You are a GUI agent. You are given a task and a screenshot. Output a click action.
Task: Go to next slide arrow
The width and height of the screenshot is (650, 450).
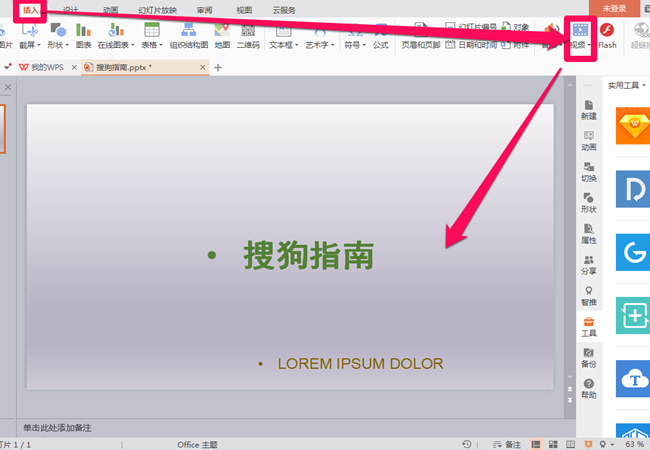[x=570, y=400]
